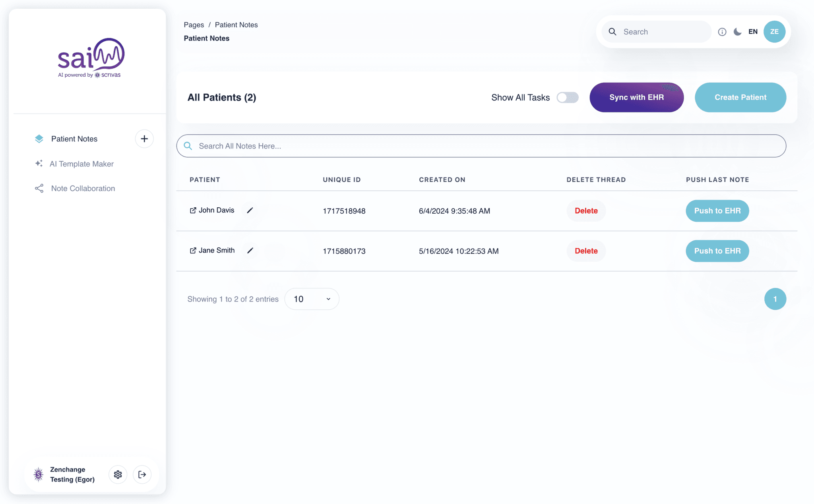Navigate to Patient Notes in the sidebar
The height and width of the screenshot is (504, 814).
pyautogui.click(x=74, y=139)
